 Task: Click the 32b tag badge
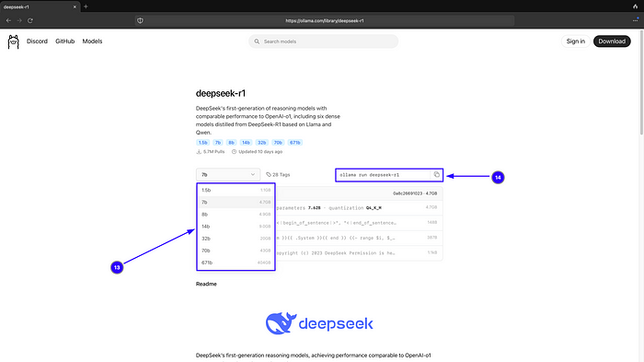click(261, 143)
